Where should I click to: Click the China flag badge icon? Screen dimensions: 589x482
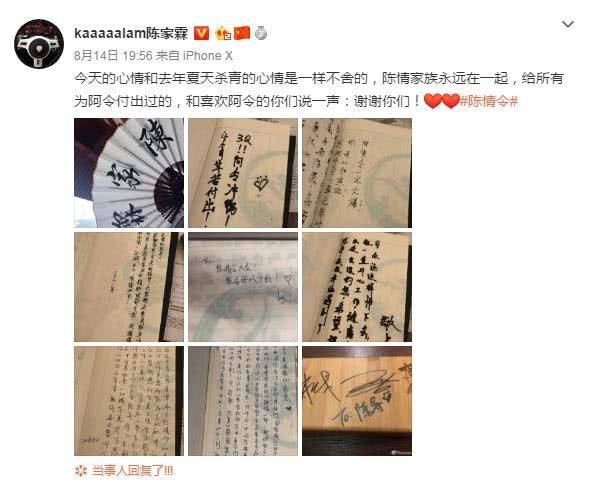(x=242, y=33)
